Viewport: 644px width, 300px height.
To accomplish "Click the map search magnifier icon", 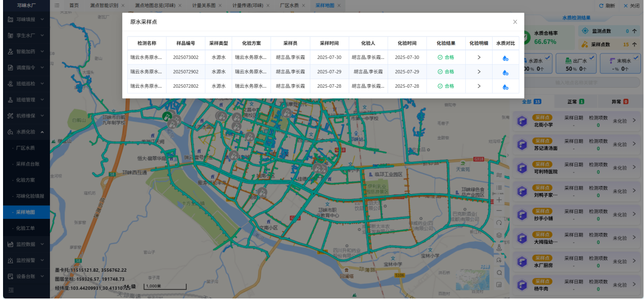I will pyautogui.click(x=499, y=273).
